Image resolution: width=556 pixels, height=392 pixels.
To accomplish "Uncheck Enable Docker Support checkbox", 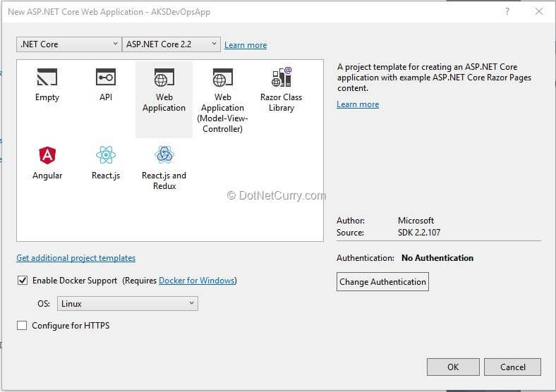I will pos(23,281).
